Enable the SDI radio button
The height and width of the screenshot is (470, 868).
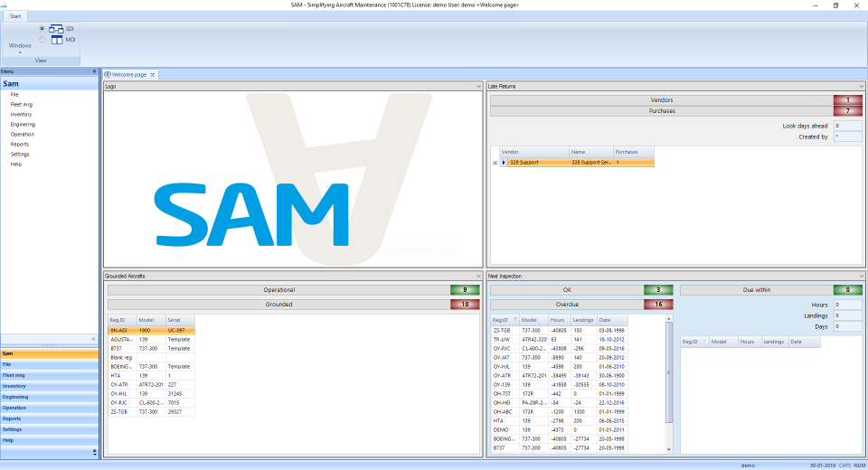(x=42, y=29)
